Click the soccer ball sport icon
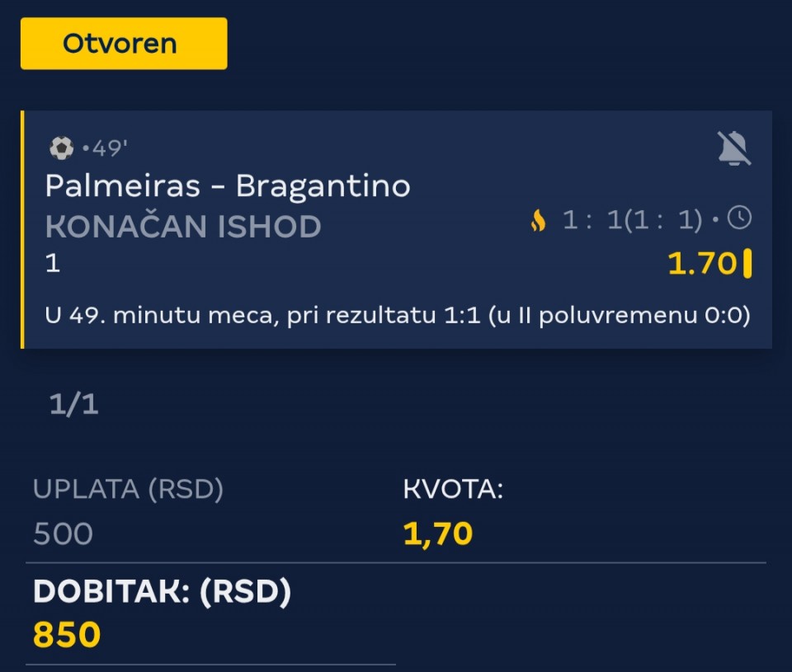Screen dimensions: 792x672 point(61,148)
